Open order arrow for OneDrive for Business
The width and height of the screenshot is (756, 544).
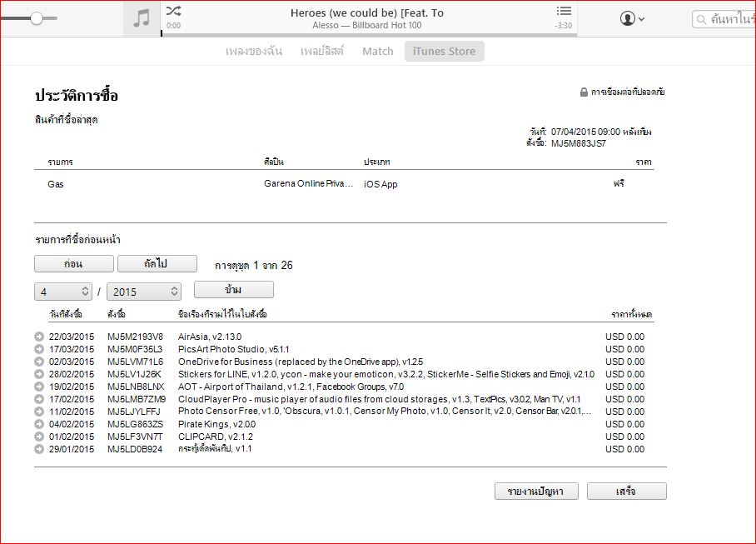click(39, 362)
